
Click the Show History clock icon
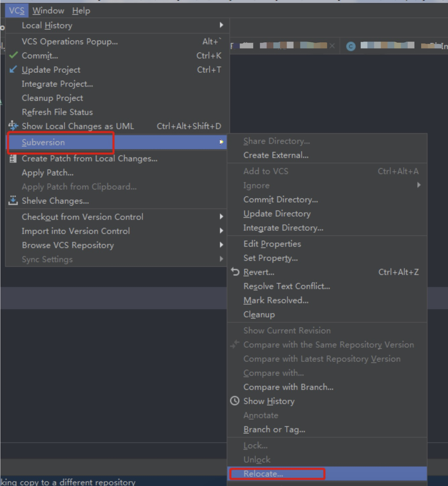[x=235, y=401]
